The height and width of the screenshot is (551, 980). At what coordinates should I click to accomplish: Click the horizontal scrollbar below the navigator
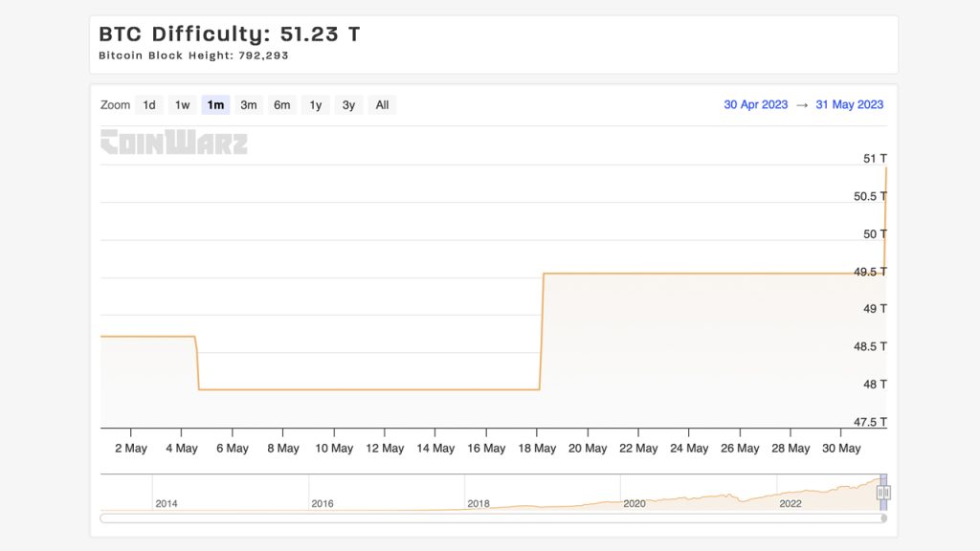click(493, 519)
